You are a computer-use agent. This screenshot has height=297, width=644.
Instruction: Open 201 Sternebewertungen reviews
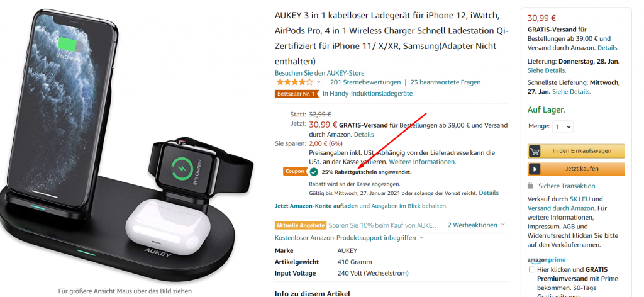(365, 82)
